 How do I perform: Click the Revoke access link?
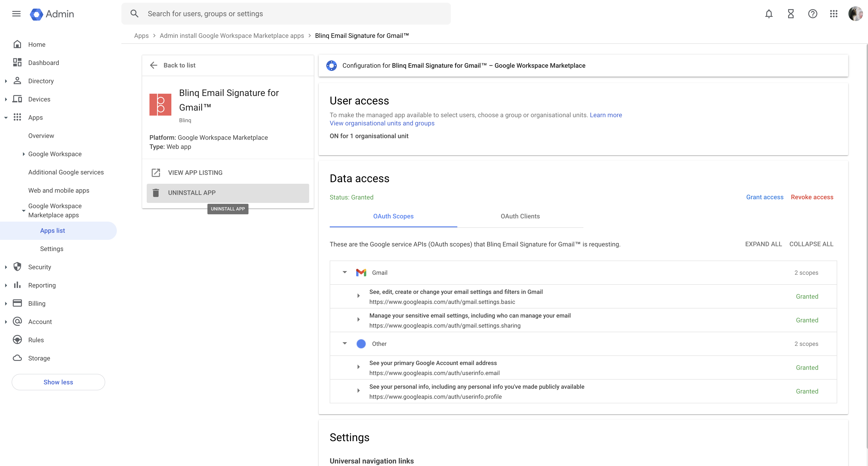(812, 197)
